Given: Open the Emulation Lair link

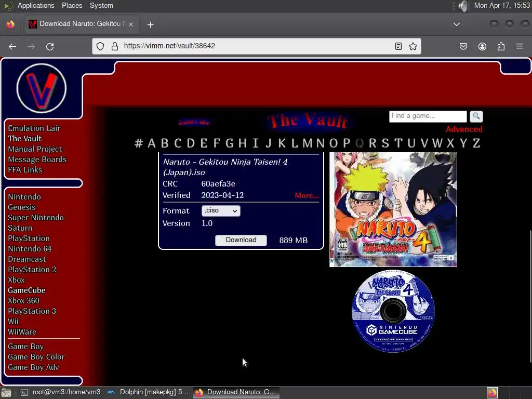Looking at the screenshot, I should click(34, 128).
